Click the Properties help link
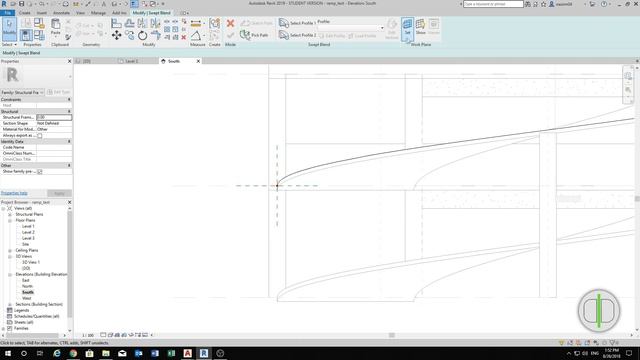The width and height of the screenshot is (640, 360). click(14, 193)
